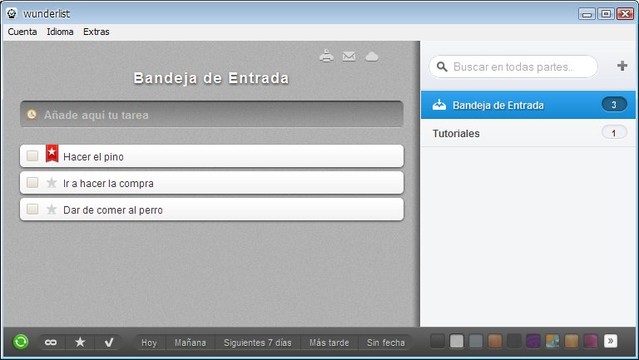Filter tasks for Siguientes 7 días
639x360 pixels.
(257, 342)
